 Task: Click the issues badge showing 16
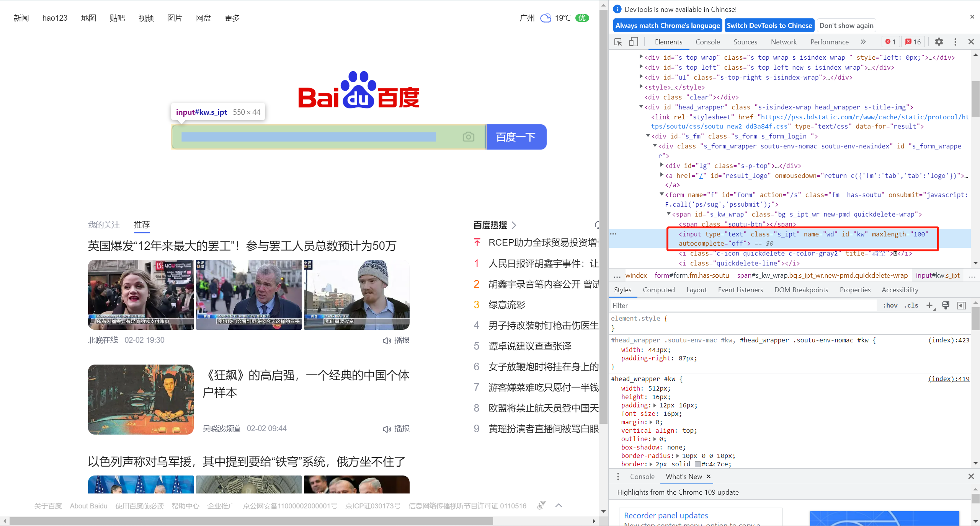click(913, 42)
